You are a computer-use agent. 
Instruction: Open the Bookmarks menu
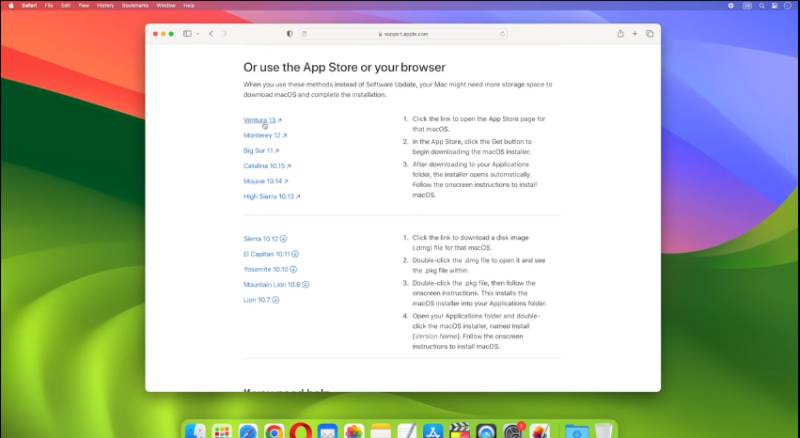(135, 6)
